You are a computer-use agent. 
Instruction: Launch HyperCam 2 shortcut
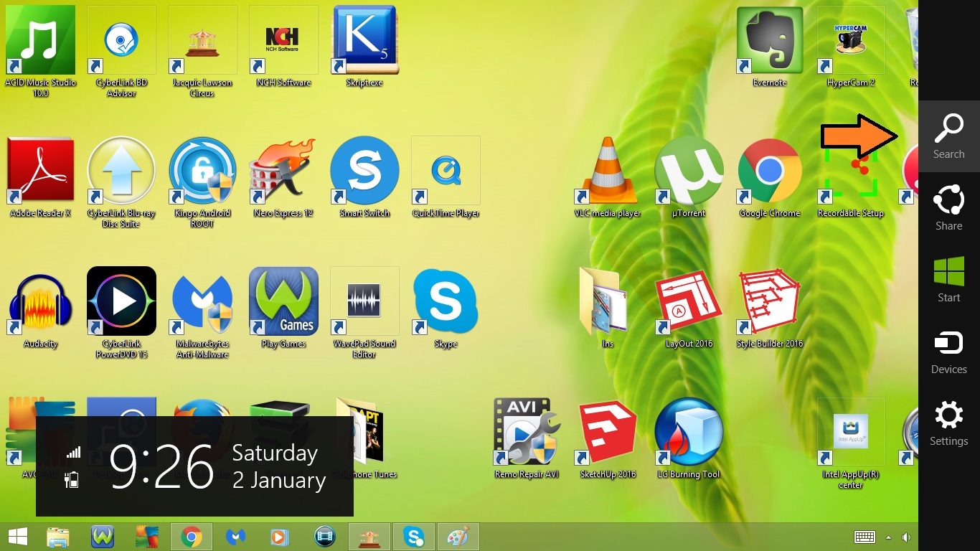click(x=851, y=40)
